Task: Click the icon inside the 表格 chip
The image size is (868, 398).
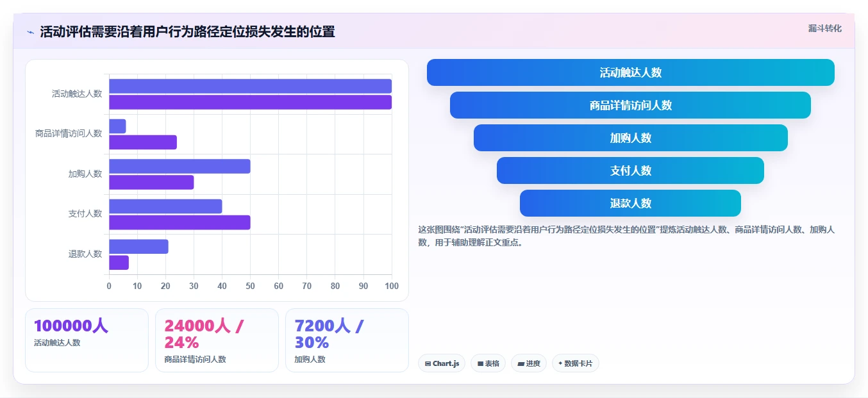Action: (x=480, y=363)
